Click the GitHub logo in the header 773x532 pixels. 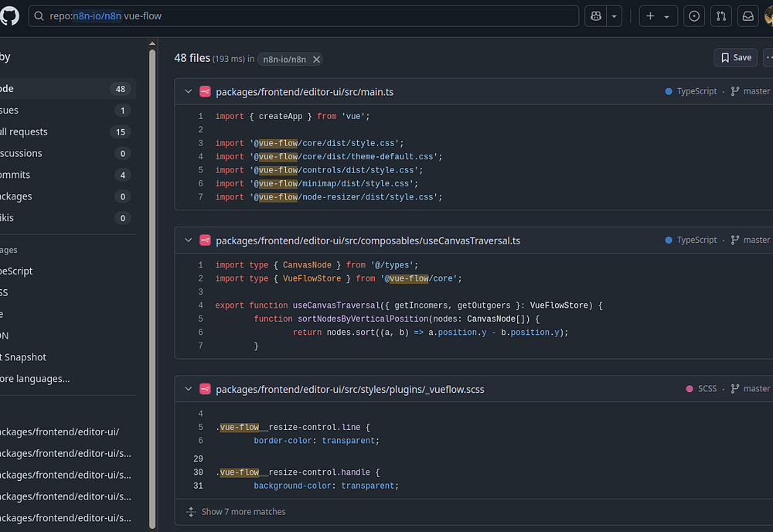click(9, 15)
